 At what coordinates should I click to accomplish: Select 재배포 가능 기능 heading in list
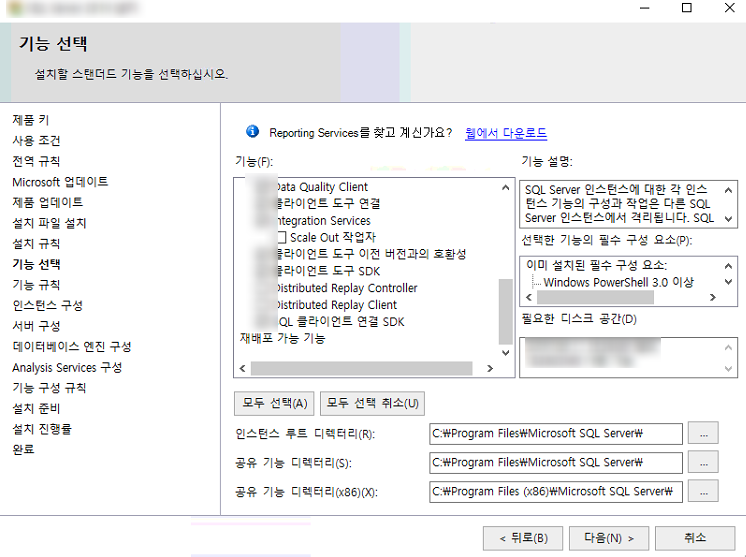(x=283, y=338)
